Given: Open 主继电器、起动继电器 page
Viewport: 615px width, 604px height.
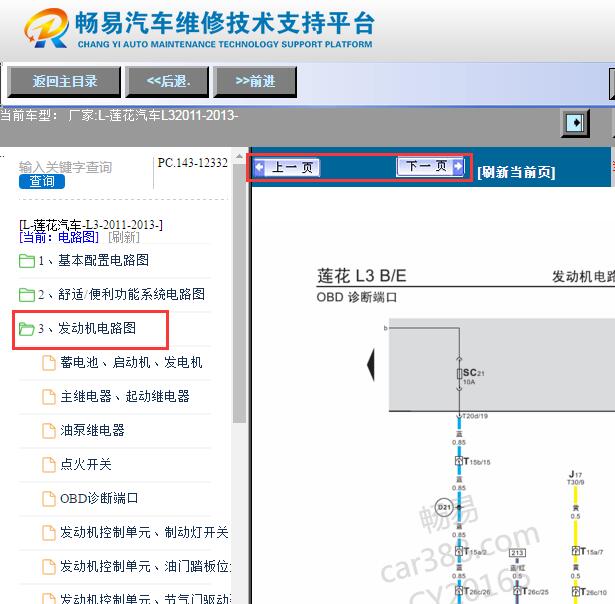Looking at the screenshot, I should pos(125,397).
